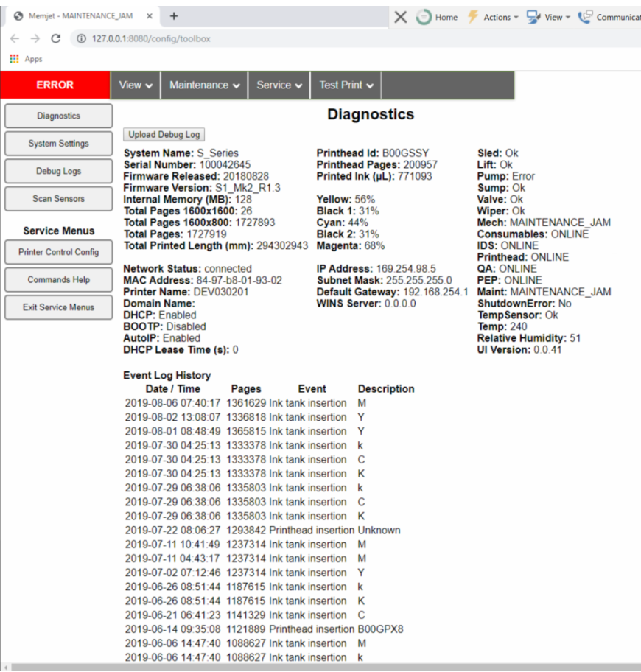Expand the Test Print dropdown menu
The height and width of the screenshot is (672, 641).
pos(346,85)
